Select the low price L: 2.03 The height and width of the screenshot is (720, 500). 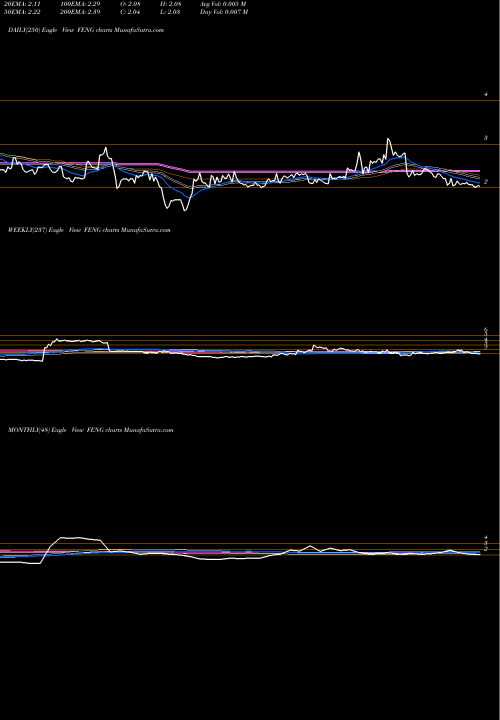[x=170, y=12]
